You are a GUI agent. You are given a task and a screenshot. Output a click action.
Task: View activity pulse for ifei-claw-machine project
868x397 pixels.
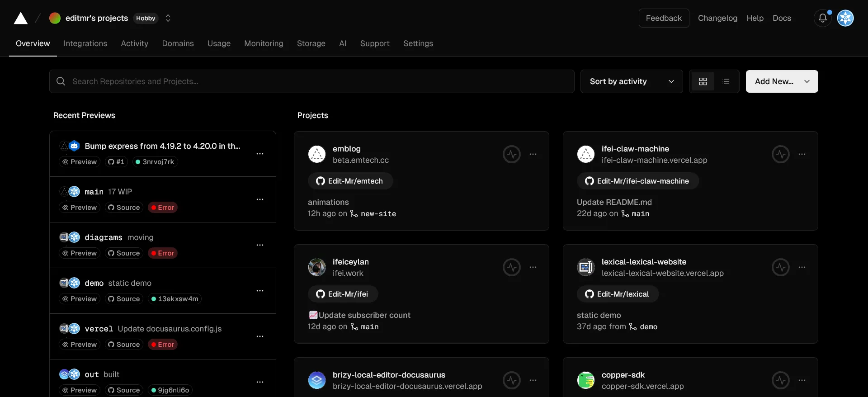[x=781, y=154]
